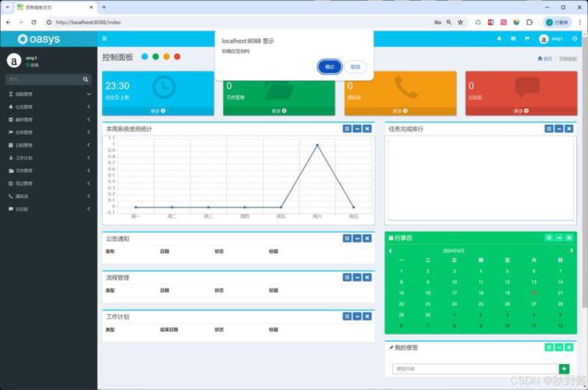The height and width of the screenshot is (390, 588).
Task: Select the green theme color dot
Action: (156, 57)
